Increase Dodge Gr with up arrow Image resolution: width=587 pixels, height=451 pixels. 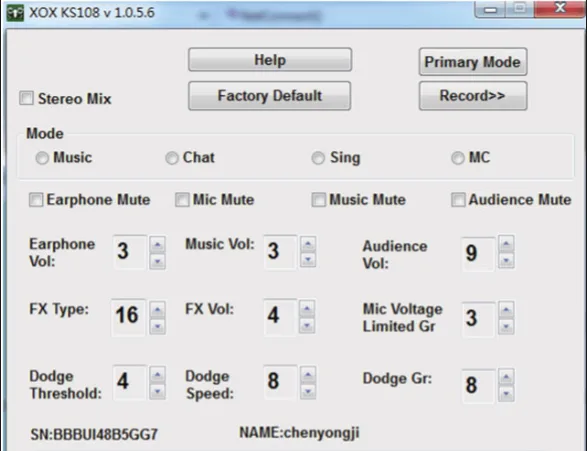click(x=506, y=377)
